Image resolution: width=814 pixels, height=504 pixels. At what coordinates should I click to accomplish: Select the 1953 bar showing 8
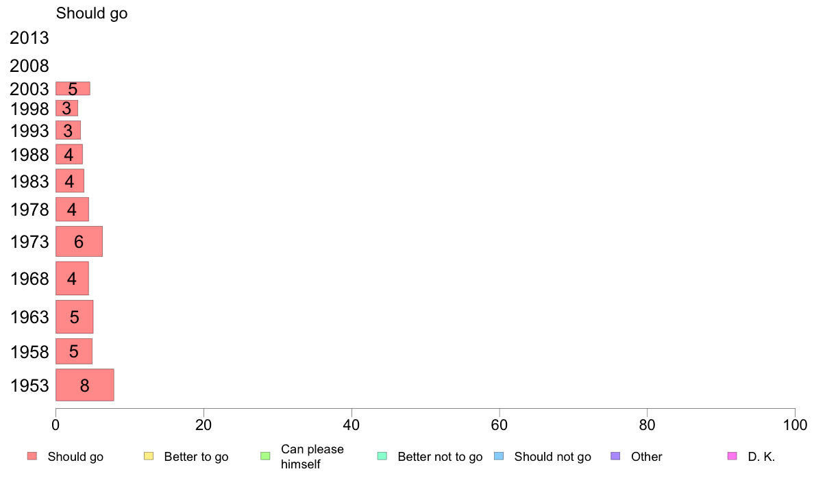pos(84,385)
